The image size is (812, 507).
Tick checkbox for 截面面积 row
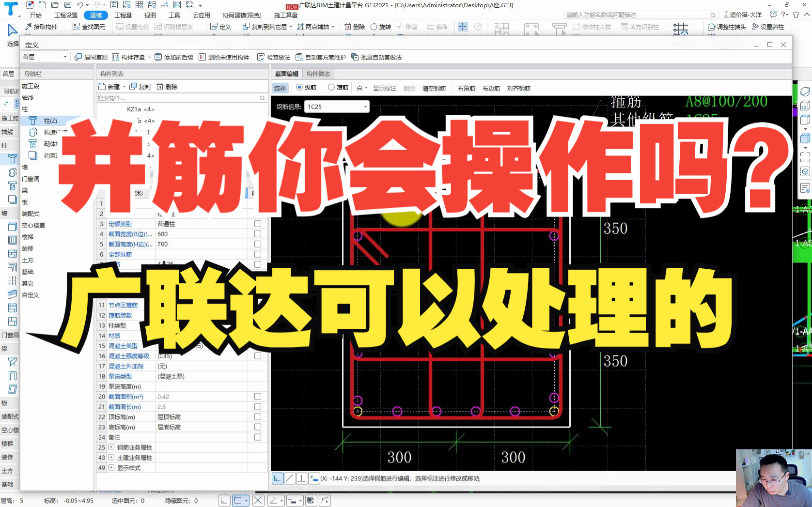[x=258, y=397]
